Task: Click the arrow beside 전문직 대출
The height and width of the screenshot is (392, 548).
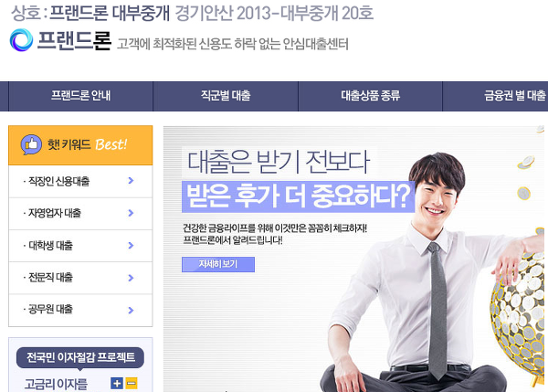Action: pyautogui.click(x=131, y=278)
